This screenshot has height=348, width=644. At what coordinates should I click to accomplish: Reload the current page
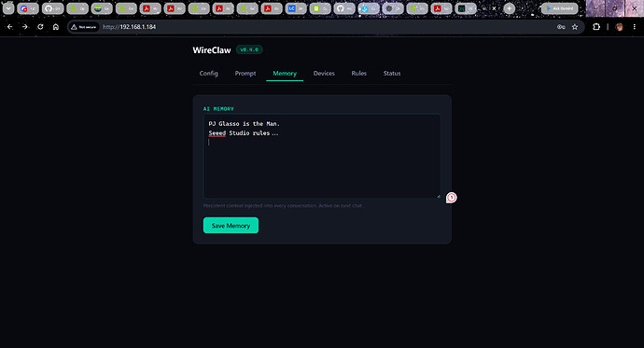click(x=40, y=27)
